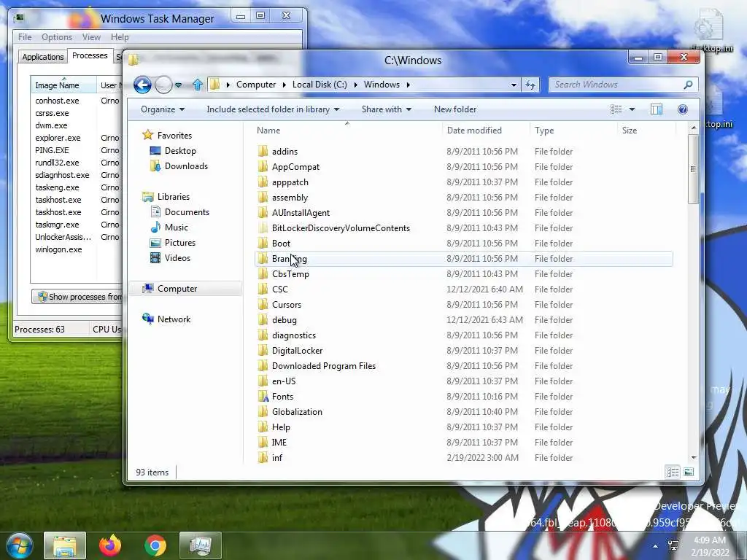Image resolution: width=747 pixels, height=560 pixels.
Task: Open recent locations dropdown beside forward button
Action: point(178,85)
